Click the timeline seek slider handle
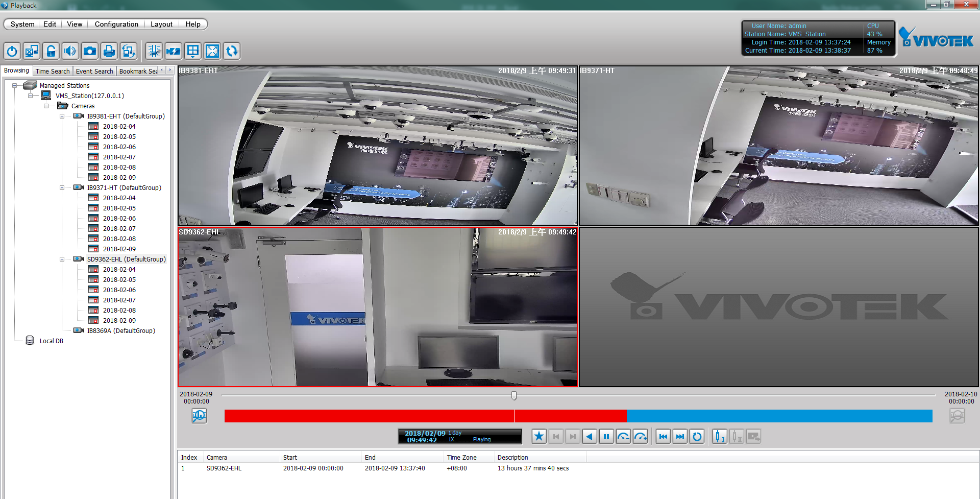The height and width of the screenshot is (499, 980). click(514, 395)
